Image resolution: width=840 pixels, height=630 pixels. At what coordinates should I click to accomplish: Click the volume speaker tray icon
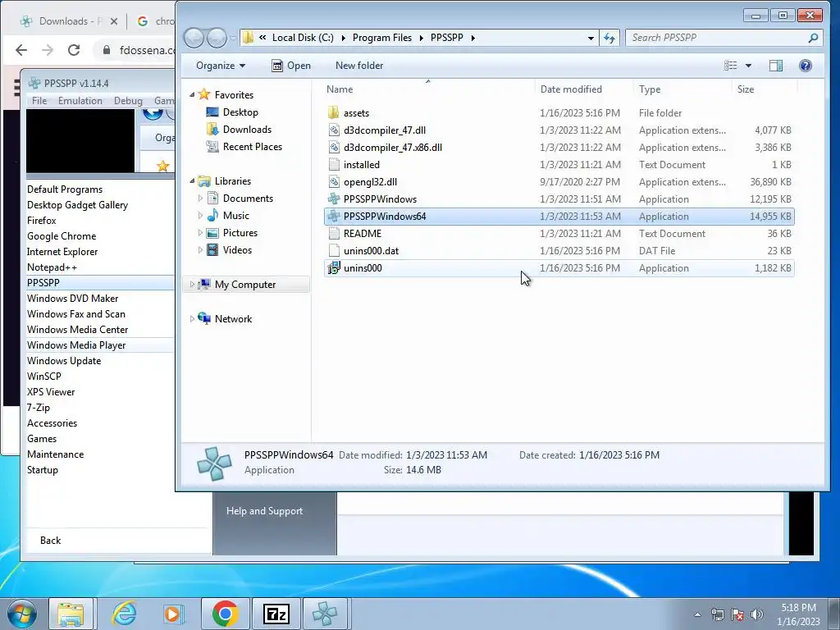coord(757,614)
